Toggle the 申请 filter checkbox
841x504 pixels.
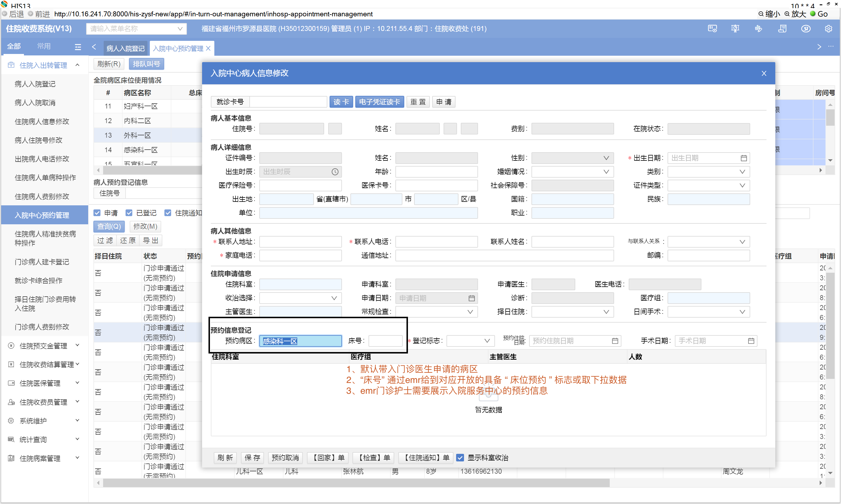[97, 213]
